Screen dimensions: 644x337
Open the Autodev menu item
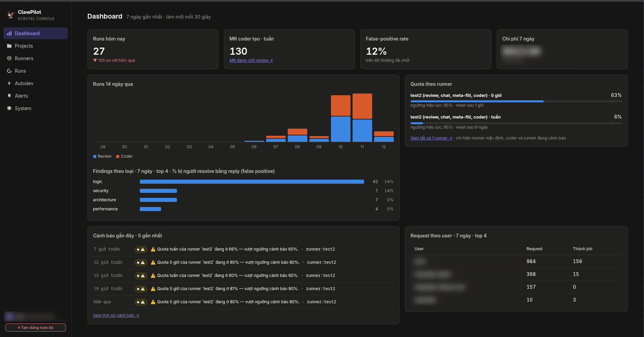(35, 83)
